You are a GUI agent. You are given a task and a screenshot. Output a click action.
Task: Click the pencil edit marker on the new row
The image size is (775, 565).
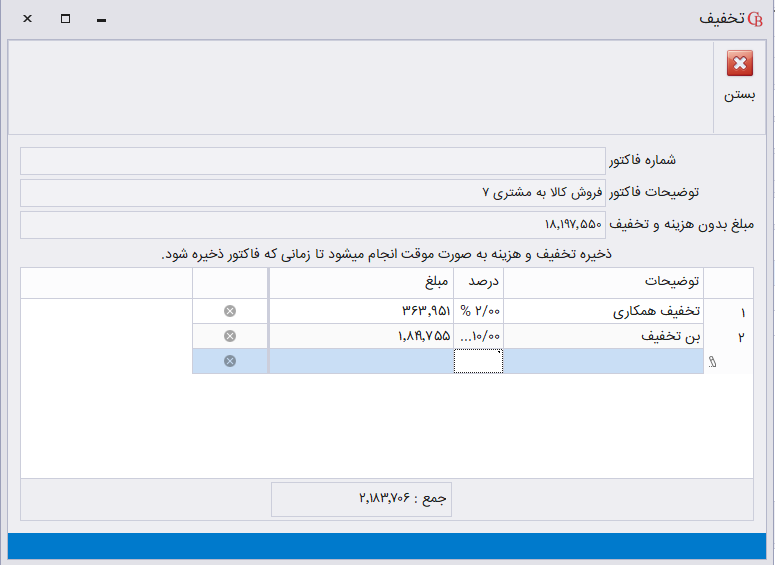click(x=713, y=362)
